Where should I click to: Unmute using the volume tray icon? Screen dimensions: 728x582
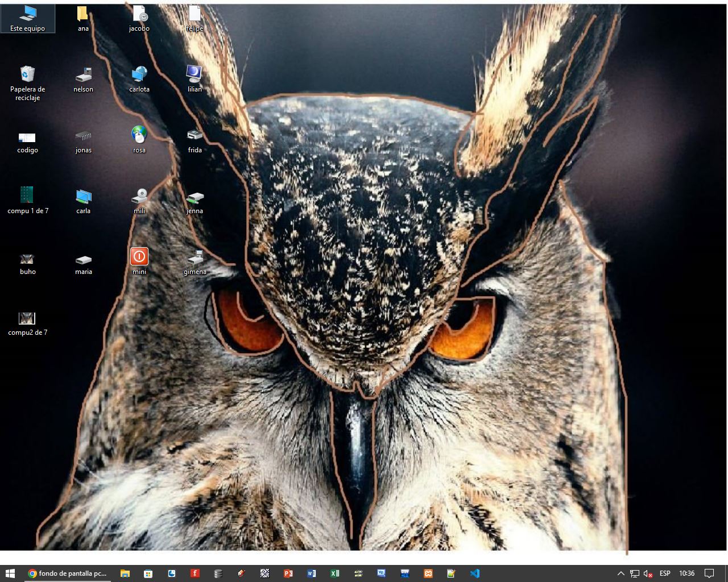click(648, 573)
